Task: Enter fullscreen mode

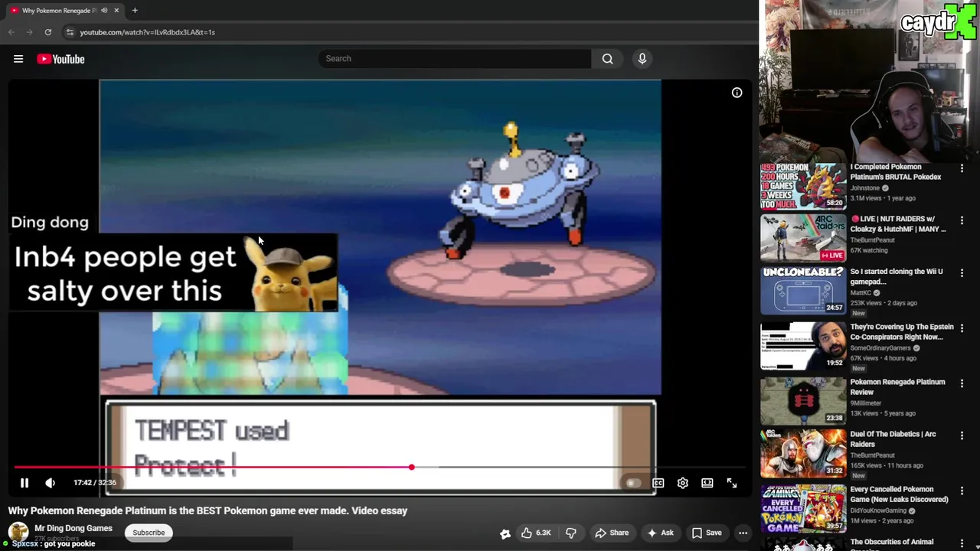Action: (732, 483)
